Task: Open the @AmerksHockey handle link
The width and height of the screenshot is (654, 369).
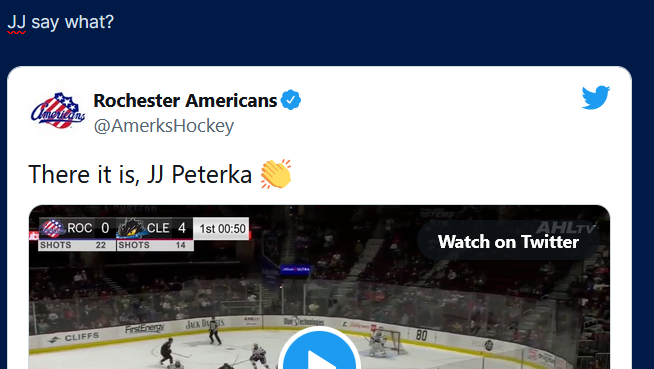Action: pyautogui.click(x=164, y=126)
